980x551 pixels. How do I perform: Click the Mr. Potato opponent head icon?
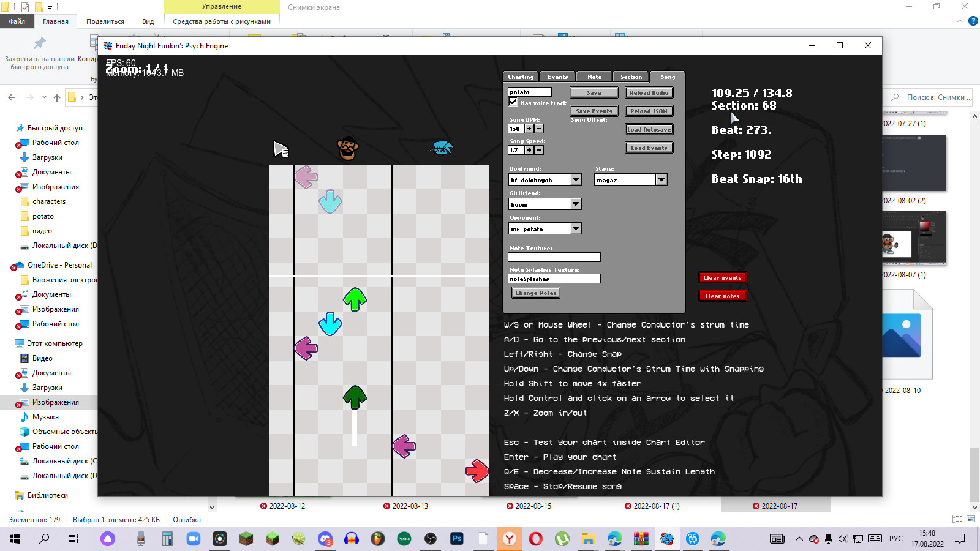[348, 148]
